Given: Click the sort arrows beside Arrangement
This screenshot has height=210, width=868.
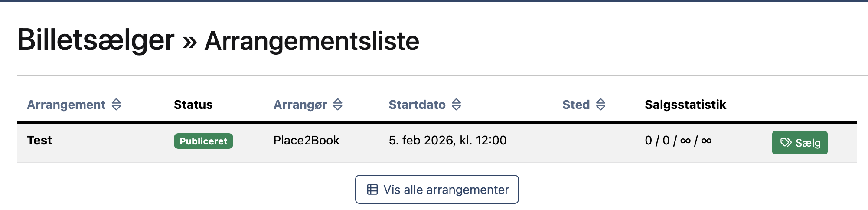Looking at the screenshot, I should coord(116,105).
